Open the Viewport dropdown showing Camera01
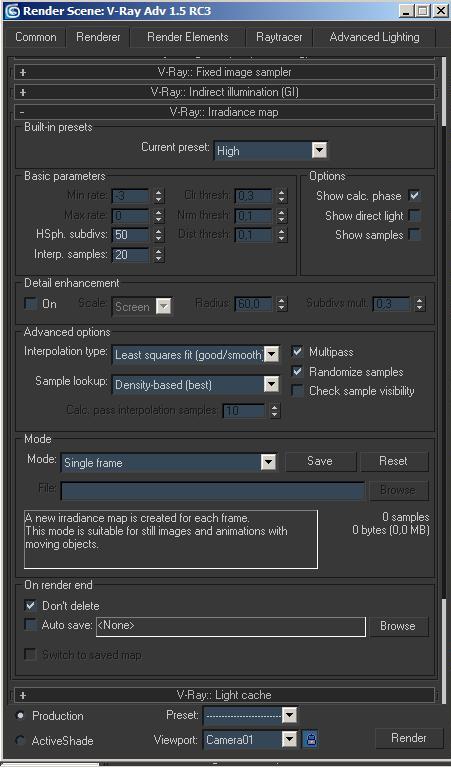Viewport: 451px width, 768px height. (x=250, y=739)
